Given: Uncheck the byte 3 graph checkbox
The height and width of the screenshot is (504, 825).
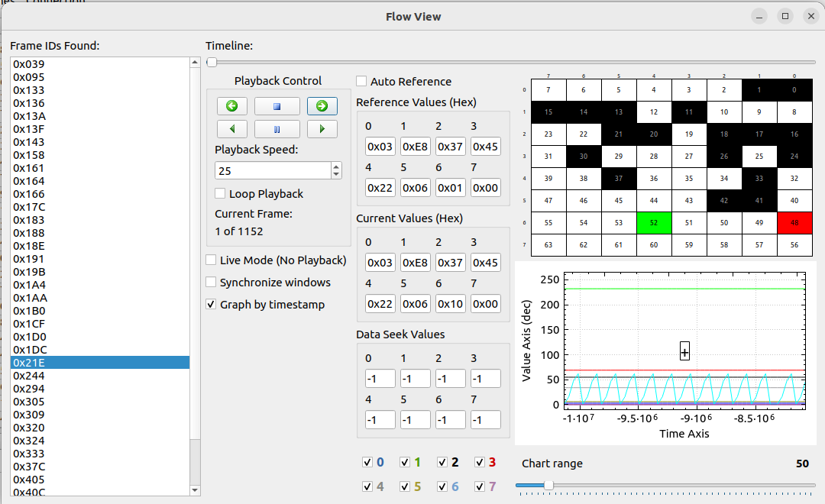Looking at the screenshot, I should click(479, 463).
